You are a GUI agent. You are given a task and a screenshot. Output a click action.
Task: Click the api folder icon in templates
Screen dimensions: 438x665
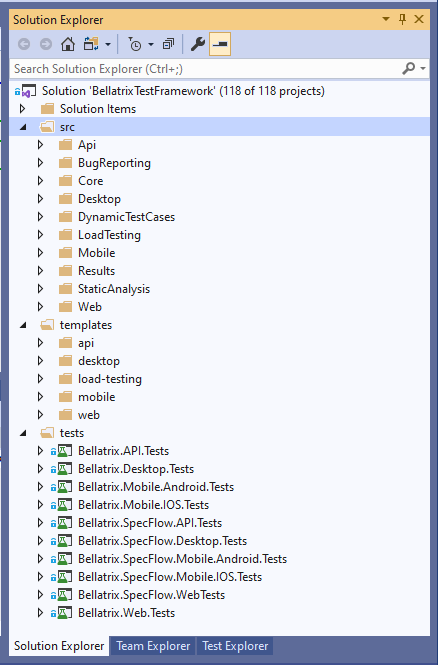pos(65,343)
